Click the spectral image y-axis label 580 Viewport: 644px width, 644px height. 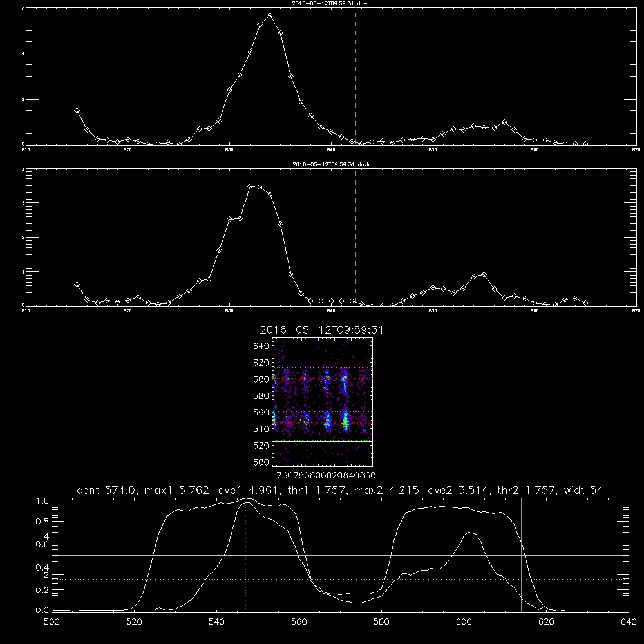[261, 395]
